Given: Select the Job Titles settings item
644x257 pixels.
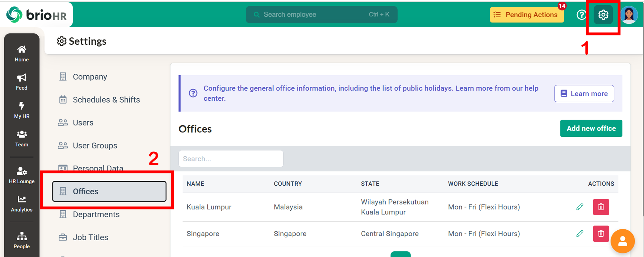Looking at the screenshot, I should pyautogui.click(x=90, y=237).
